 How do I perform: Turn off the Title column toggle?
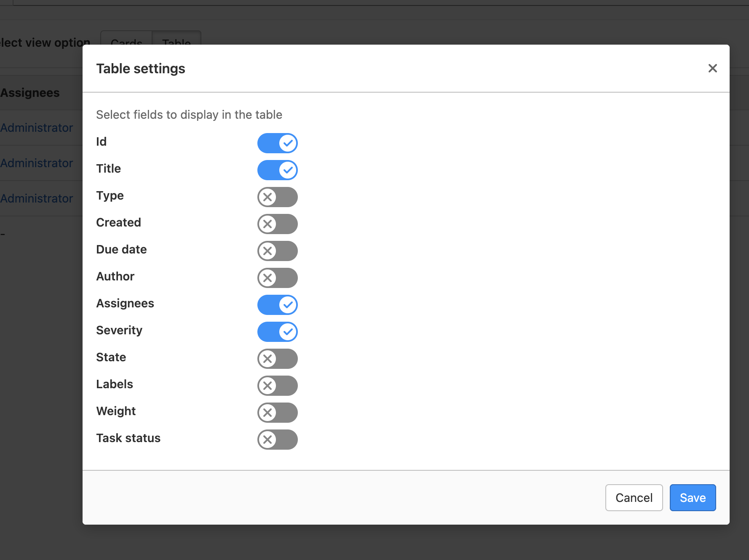pos(277,170)
